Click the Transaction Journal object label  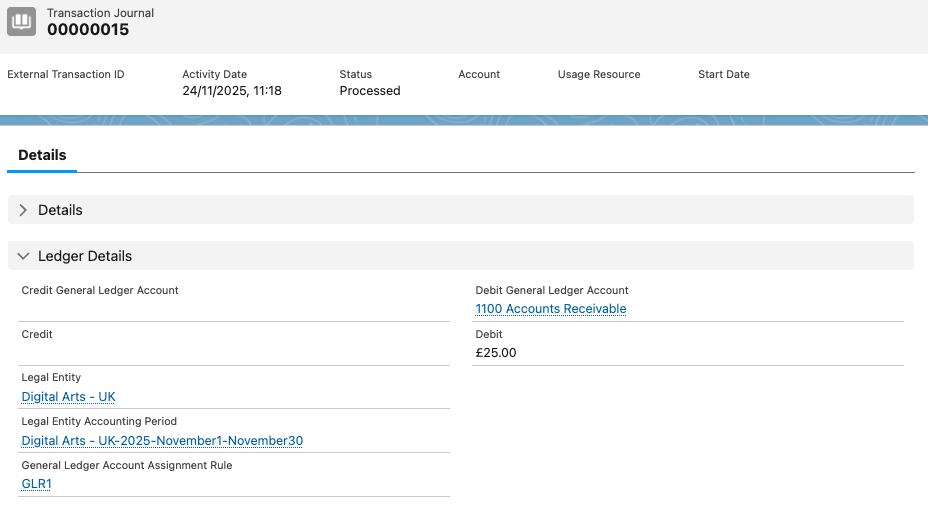click(x=100, y=13)
